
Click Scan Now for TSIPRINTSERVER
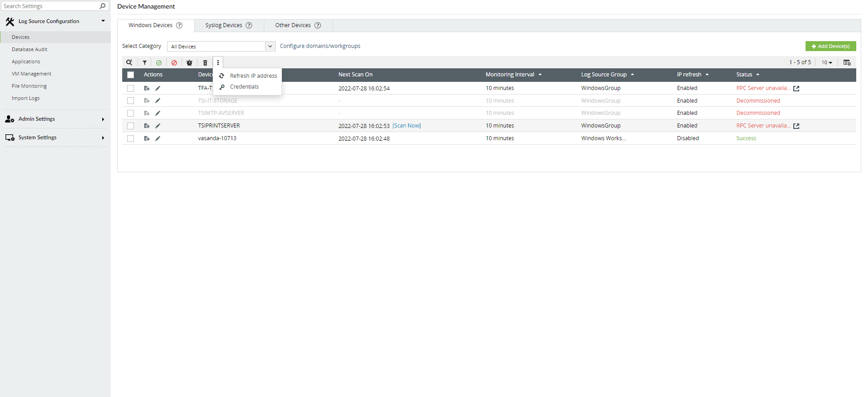coord(406,126)
